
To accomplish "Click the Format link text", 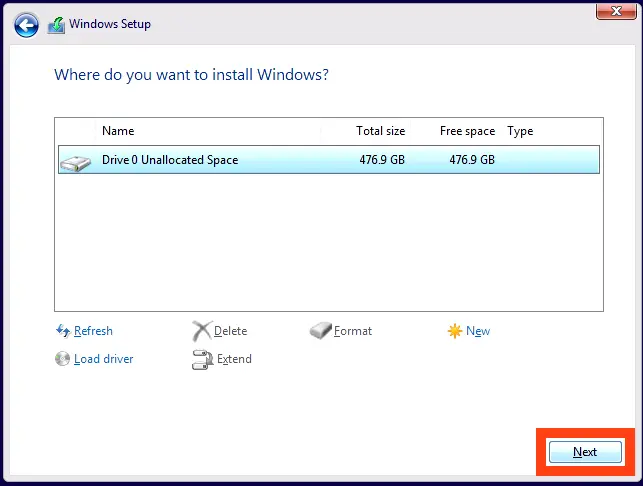I will [353, 331].
